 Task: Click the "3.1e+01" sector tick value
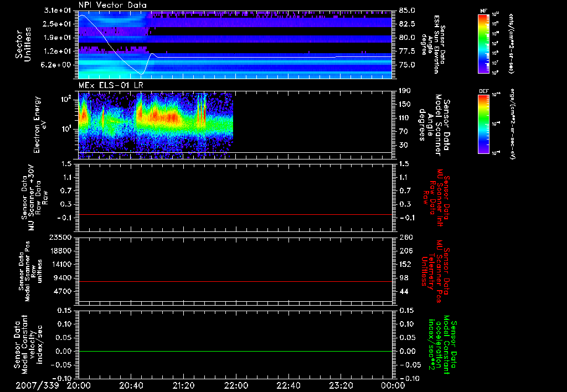pos(58,10)
